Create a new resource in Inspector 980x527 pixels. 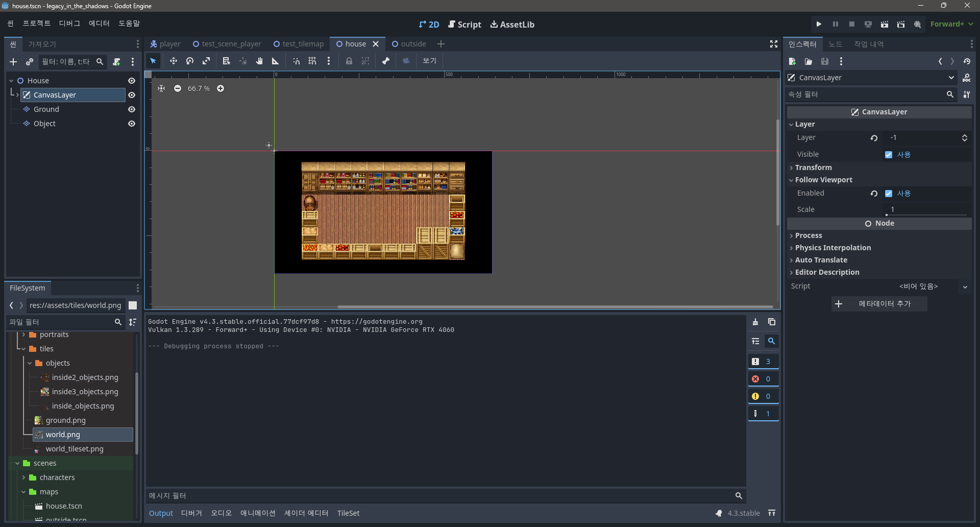tap(792, 61)
